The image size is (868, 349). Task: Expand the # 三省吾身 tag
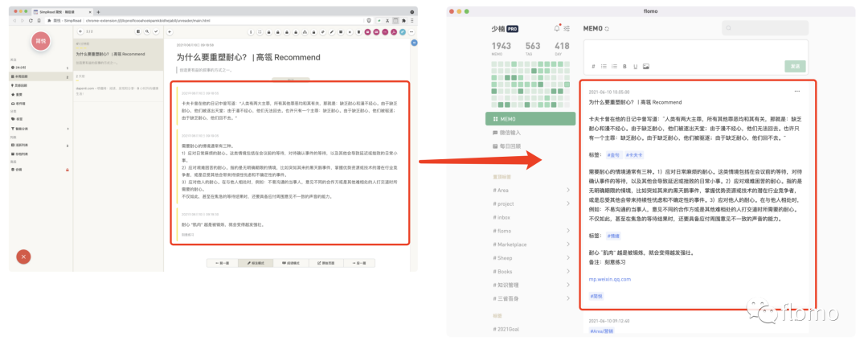click(x=568, y=298)
